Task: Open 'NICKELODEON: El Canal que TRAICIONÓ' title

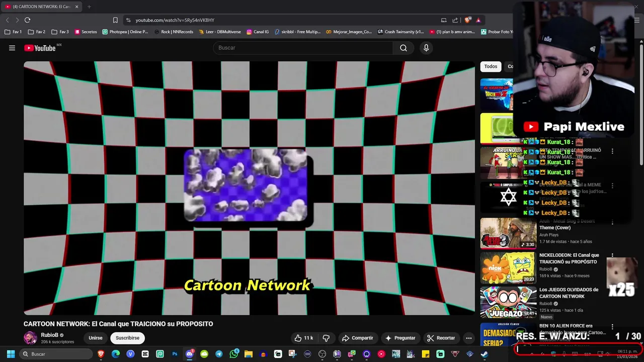Action: (x=569, y=258)
